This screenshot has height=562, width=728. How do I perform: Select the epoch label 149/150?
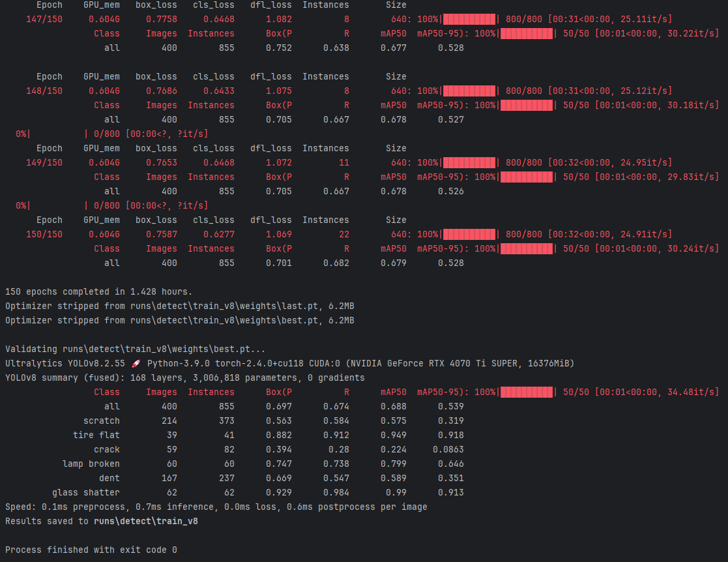[44, 162]
